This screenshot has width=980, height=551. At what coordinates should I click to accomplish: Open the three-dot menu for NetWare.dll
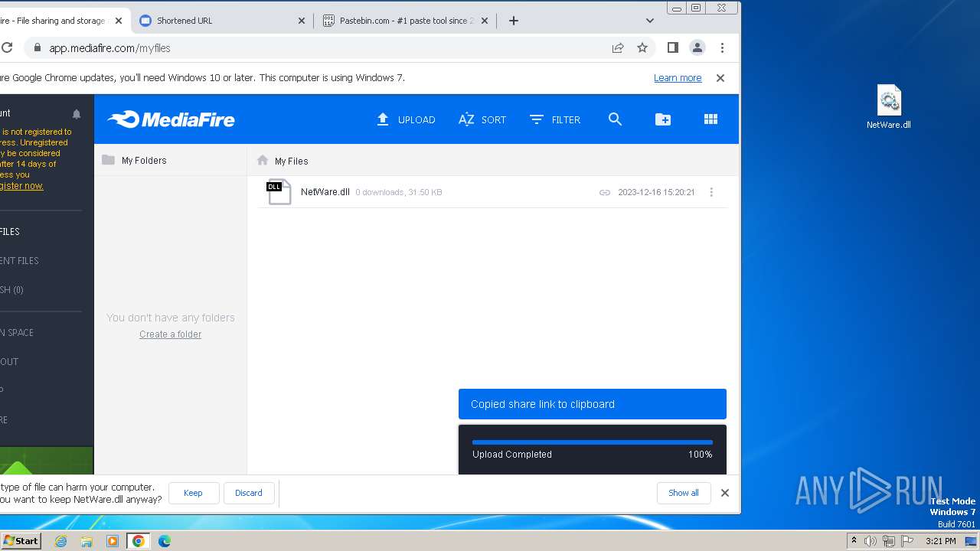tap(711, 193)
